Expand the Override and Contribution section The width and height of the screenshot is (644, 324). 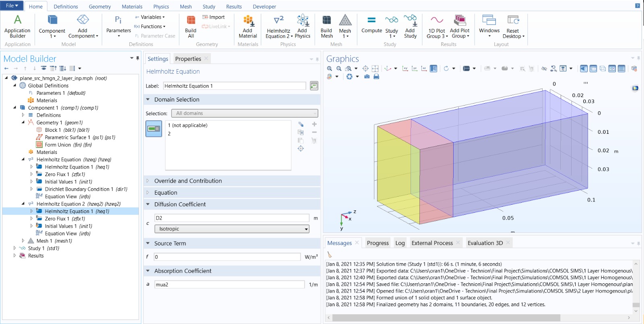(x=188, y=181)
